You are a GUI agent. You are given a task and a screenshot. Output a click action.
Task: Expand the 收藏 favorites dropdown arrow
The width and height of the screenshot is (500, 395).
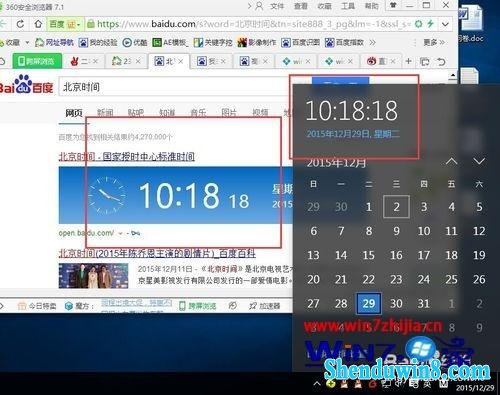point(27,43)
